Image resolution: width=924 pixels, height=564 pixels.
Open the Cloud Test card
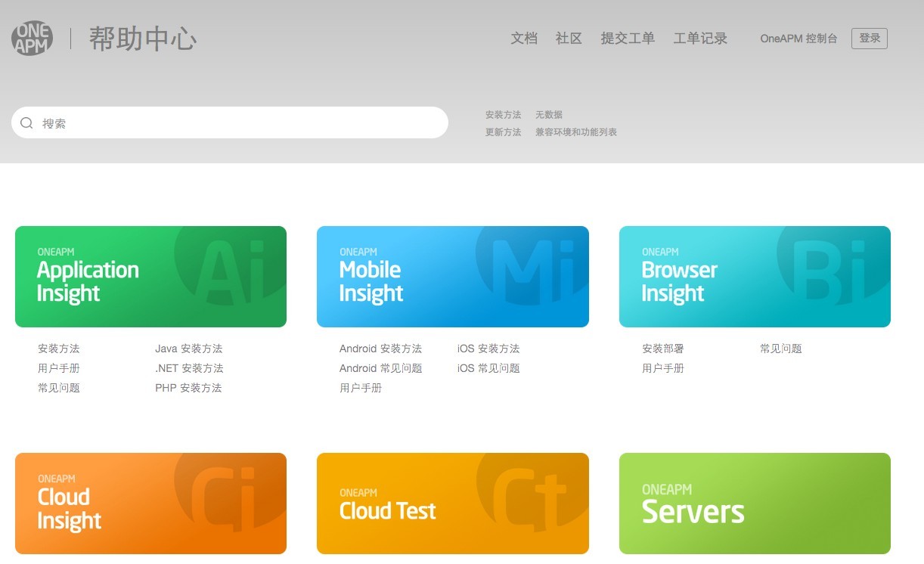(453, 504)
